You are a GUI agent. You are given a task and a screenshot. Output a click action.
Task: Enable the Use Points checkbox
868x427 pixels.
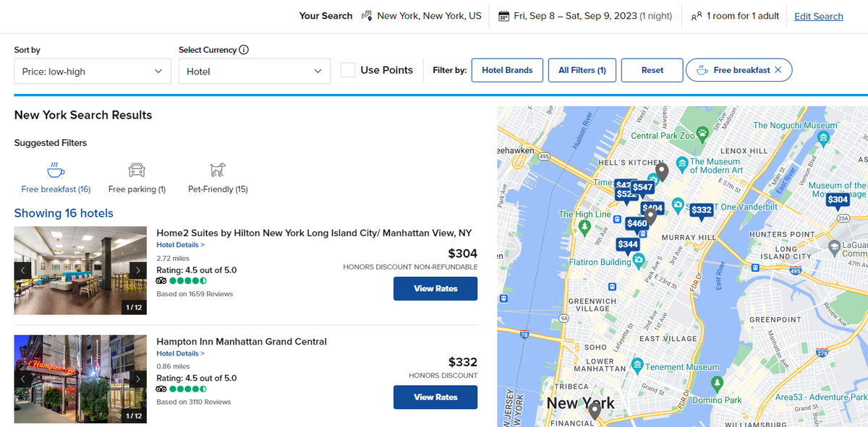point(348,70)
